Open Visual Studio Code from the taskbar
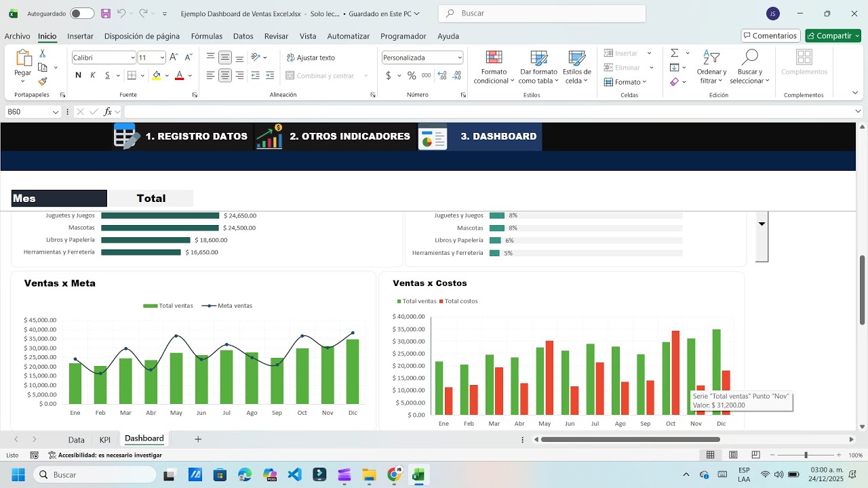Viewport: 868px width, 488px height. pyautogui.click(x=294, y=474)
